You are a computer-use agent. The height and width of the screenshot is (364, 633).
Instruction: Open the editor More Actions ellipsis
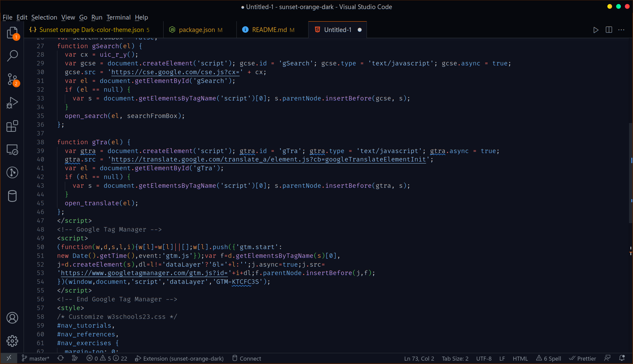coord(621,30)
